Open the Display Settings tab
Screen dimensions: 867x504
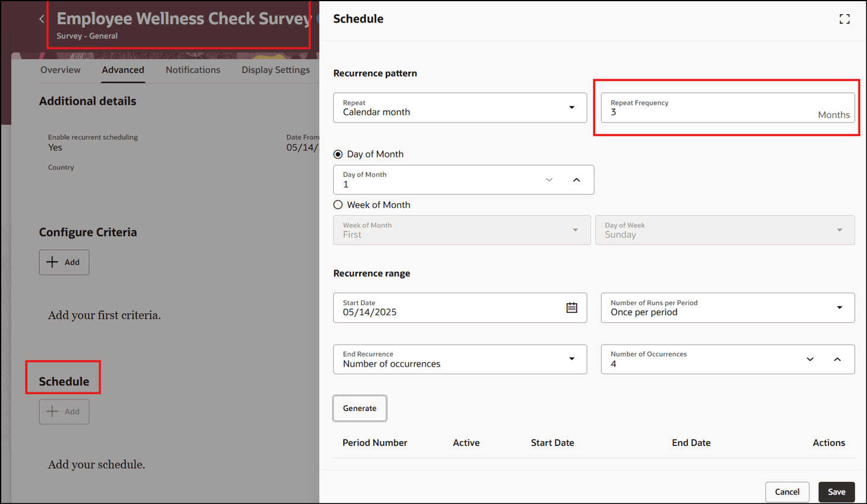coord(276,70)
